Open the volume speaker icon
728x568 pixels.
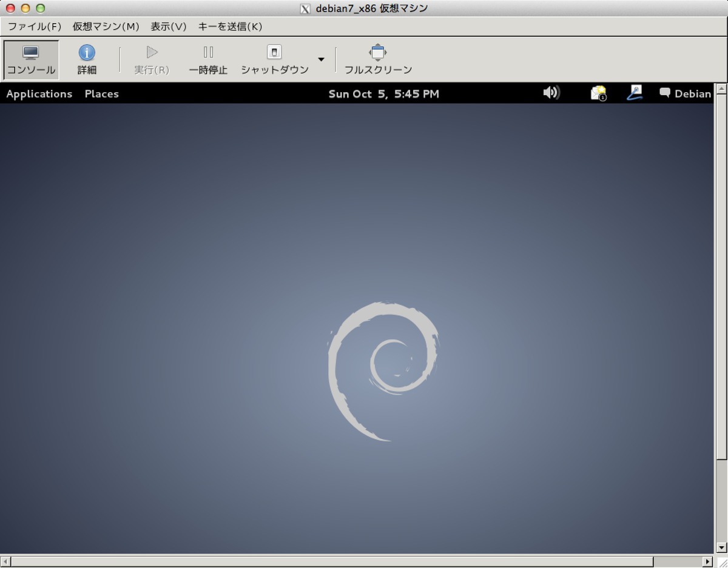click(x=551, y=93)
